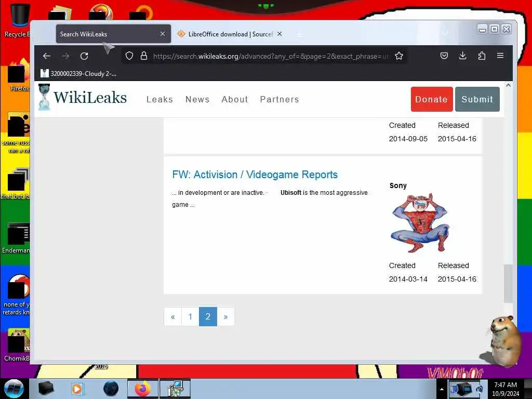Click the Sony Spider-Man thumbnail image

[x=420, y=223]
